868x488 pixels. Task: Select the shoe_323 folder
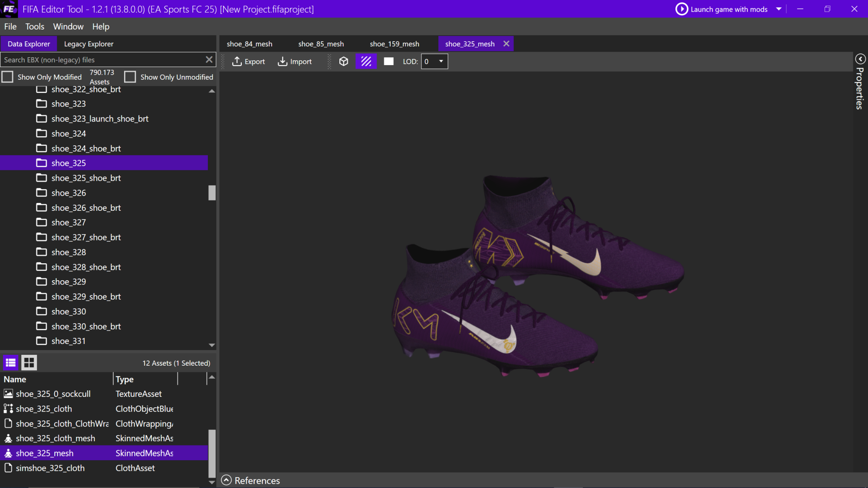pyautogui.click(x=69, y=104)
